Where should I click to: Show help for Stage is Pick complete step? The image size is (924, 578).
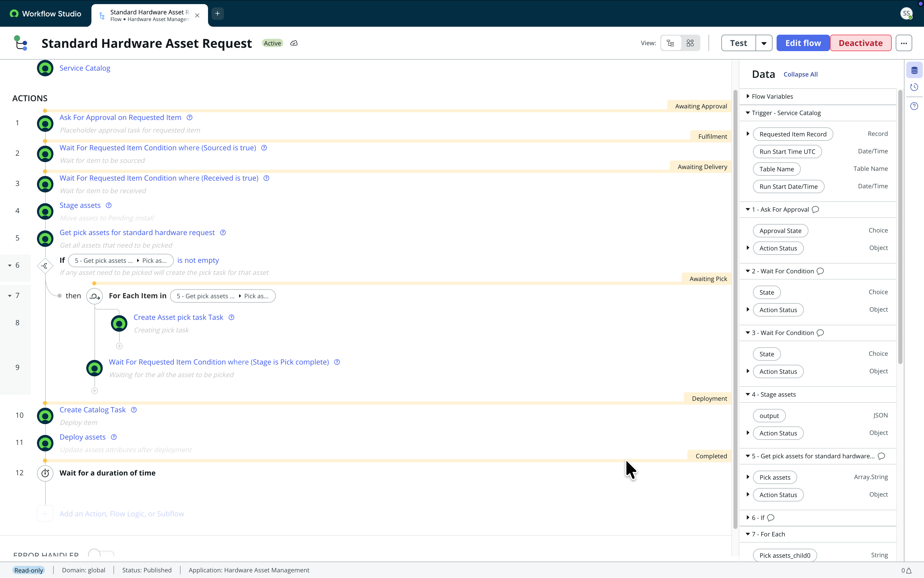(x=337, y=362)
